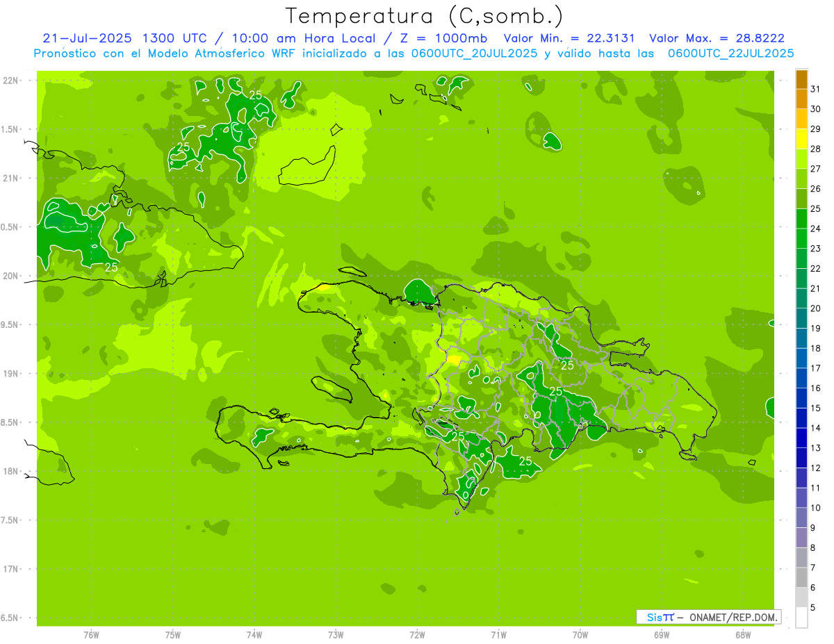Pick the blue swatch between 16 and 17

[801, 379]
